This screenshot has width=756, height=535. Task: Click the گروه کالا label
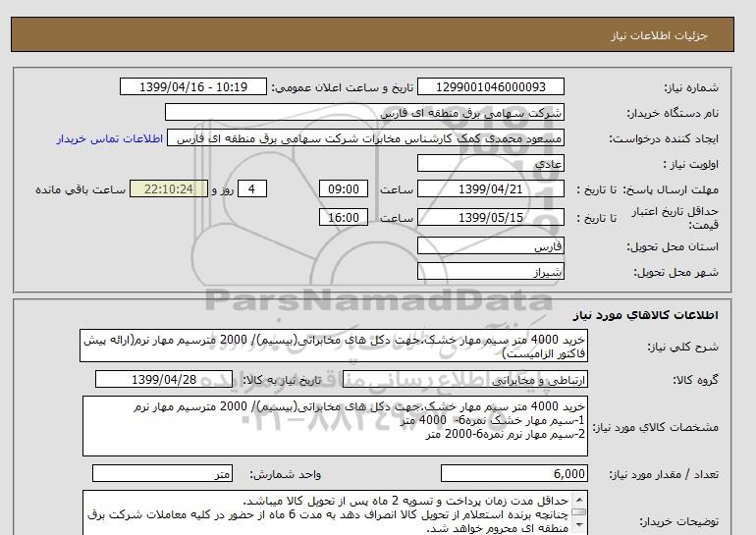pyautogui.click(x=696, y=380)
